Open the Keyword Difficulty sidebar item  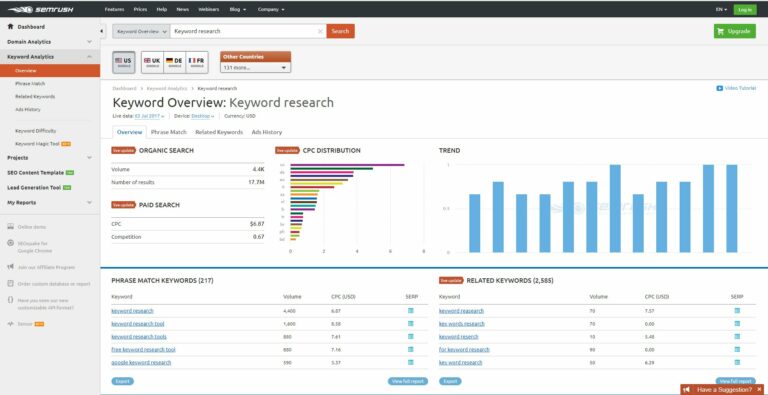click(35, 131)
